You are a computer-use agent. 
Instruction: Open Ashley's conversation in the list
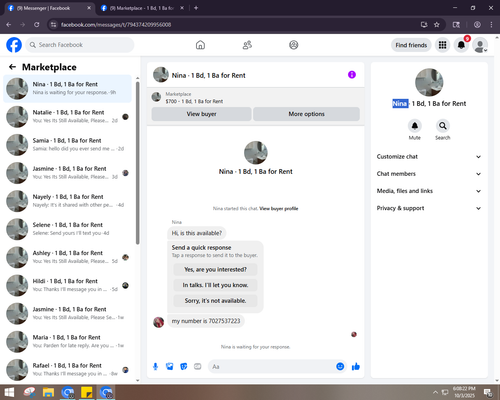(x=67, y=257)
